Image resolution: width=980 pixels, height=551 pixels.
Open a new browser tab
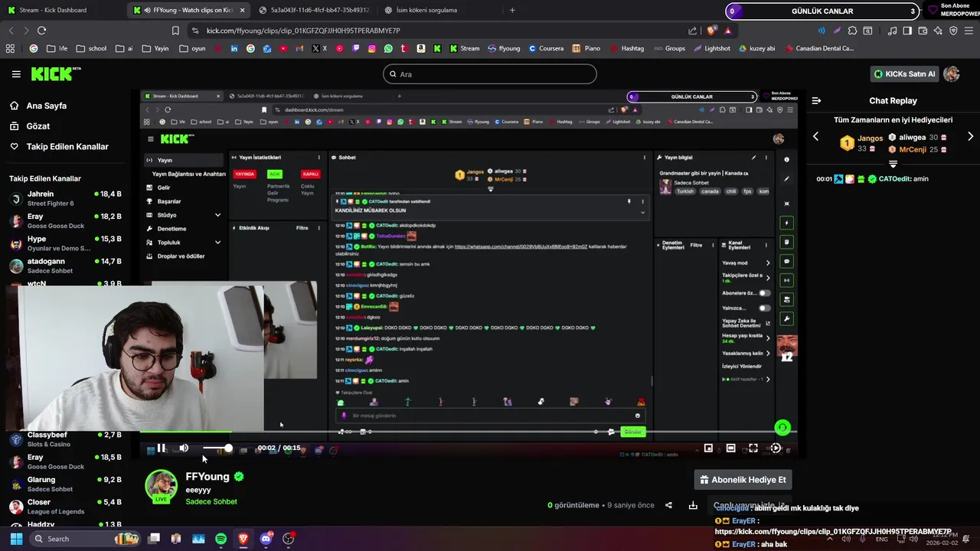tap(512, 10)
